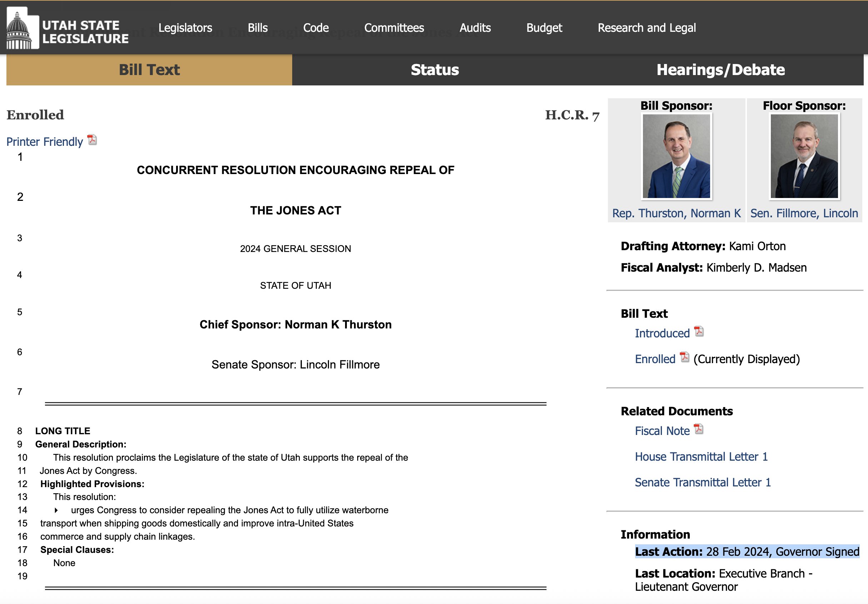Open Sen. Fillmore, Lincoln profile link

[x=804, y=213]
